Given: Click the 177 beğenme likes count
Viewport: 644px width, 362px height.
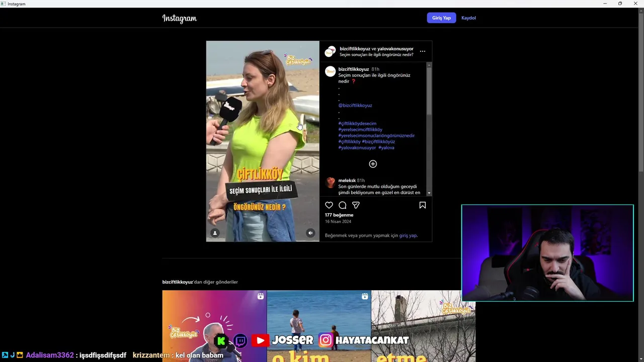Looking at the screenshot, I should click(x=339, y=215).
